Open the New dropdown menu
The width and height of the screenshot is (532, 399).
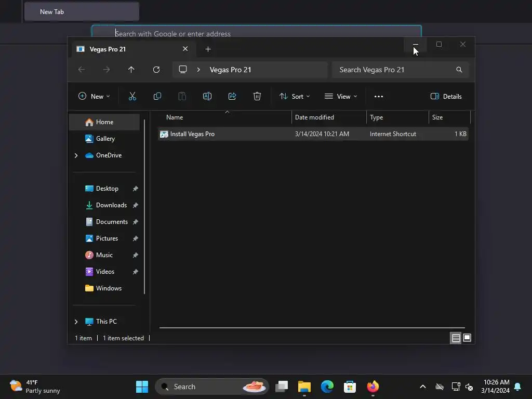tap(94, 96)
